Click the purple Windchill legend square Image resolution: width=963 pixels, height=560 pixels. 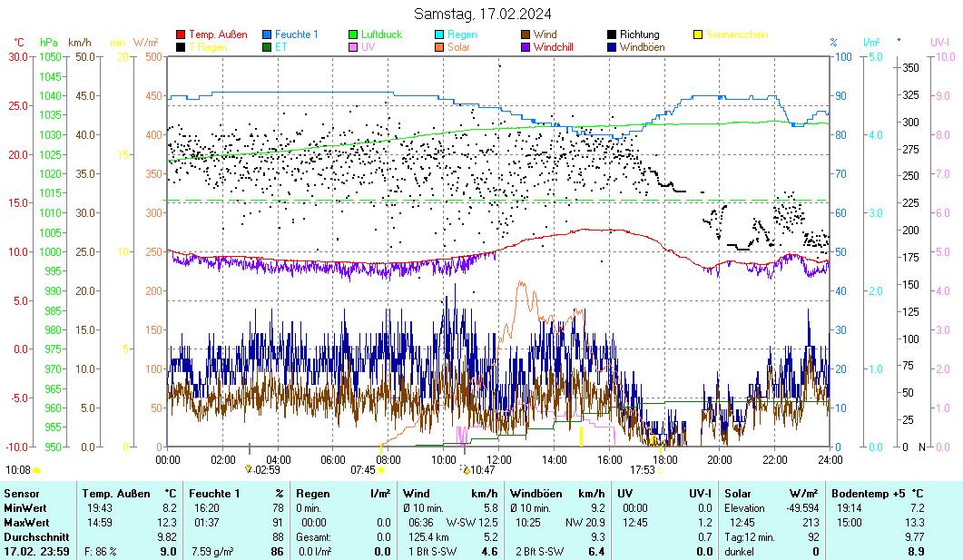526,46
